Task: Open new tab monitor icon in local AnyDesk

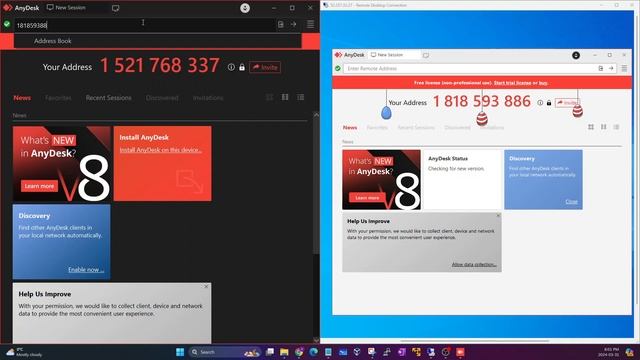Action: tap(116, 8)
